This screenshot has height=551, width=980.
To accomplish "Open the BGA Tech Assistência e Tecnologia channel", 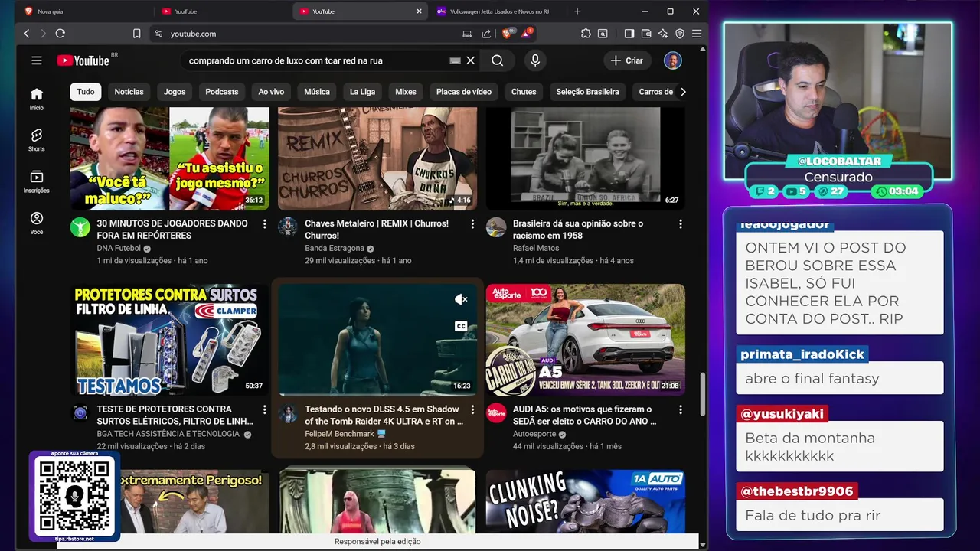I will tap(168, 434).
